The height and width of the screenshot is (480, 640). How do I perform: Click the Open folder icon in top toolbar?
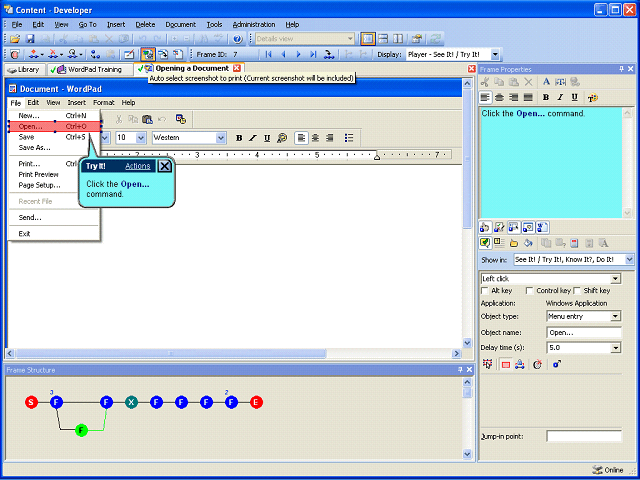pos(15,39)
